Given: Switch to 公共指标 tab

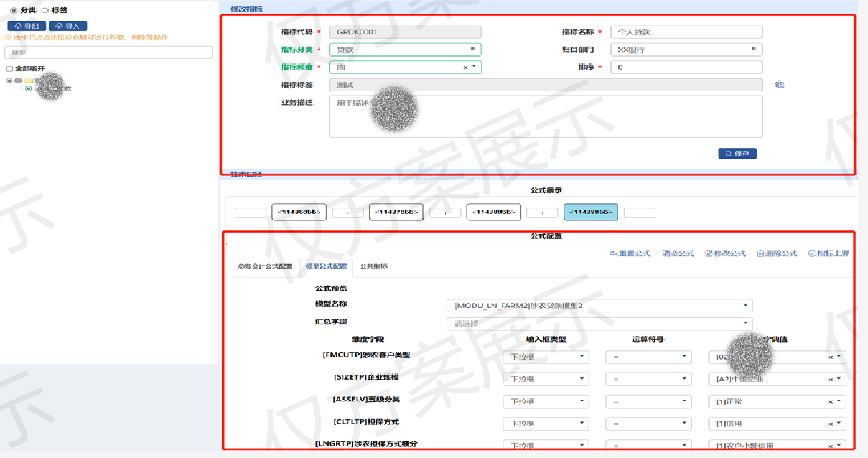Looking at the screenshot, I should tap(374, 266).
